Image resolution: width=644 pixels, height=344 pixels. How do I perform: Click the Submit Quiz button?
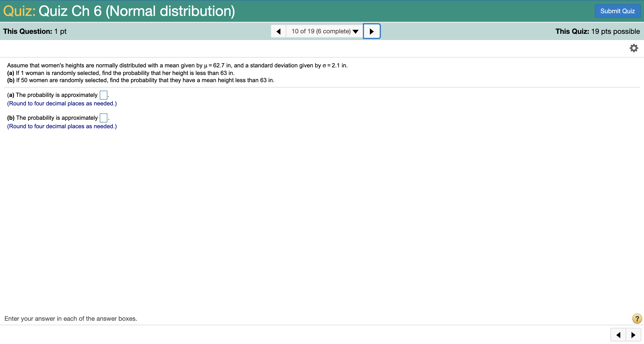pyautogui.click(x=617, y=11)
